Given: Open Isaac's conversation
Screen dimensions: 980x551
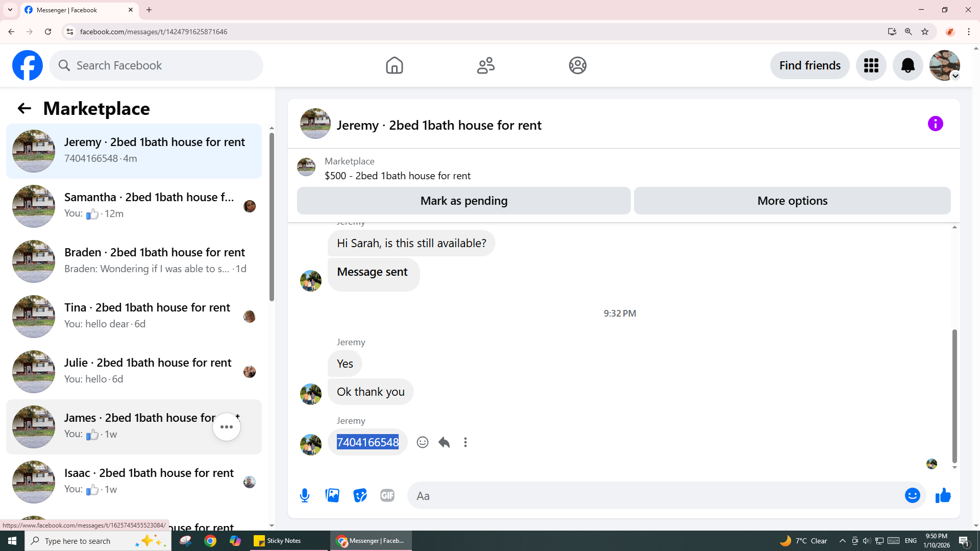Looking at the screenshot, I should click(x=134, y=482).
